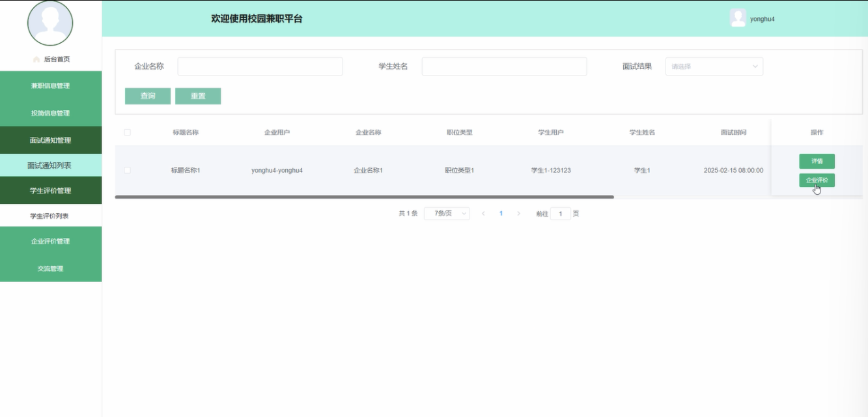Viewport: 868px width, 417px height.
Task: Click the 重置 reset button
Action: pos(198,96)
